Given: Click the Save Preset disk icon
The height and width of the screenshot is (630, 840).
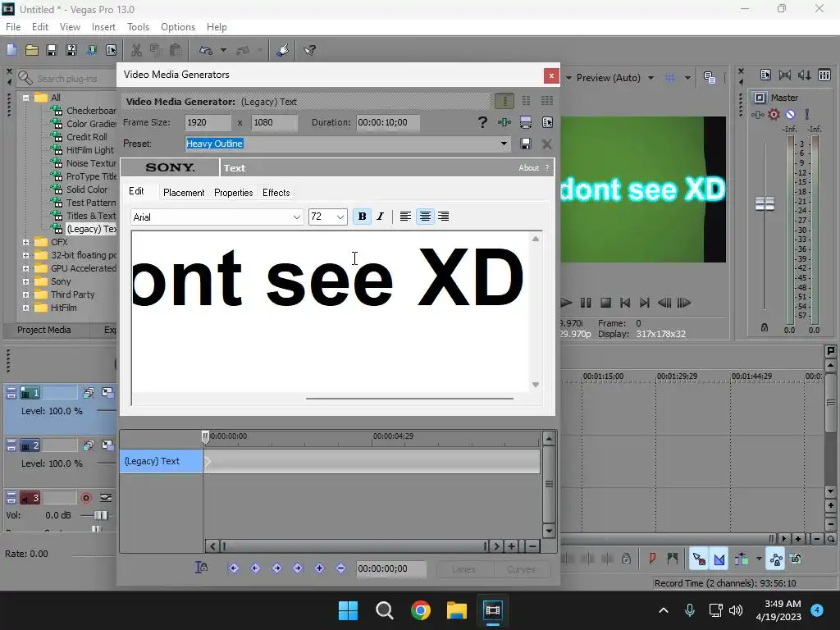Looking at the screenshot, I should click(x=526, y=144).
